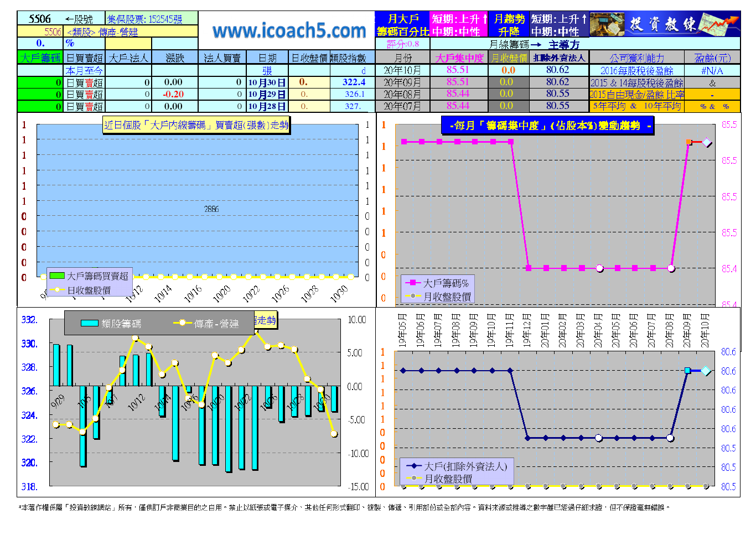Click the navy 大戶(扣除外資法人) legend marker
This screenshot has height=535, width=756.
pyautogui.click(x=413, y=466)
